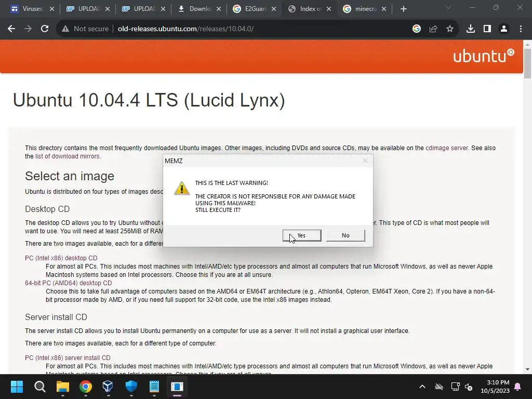Click the Chrome taskbar icon
Screen dimensions: 532x399
[x=86, y=387]
